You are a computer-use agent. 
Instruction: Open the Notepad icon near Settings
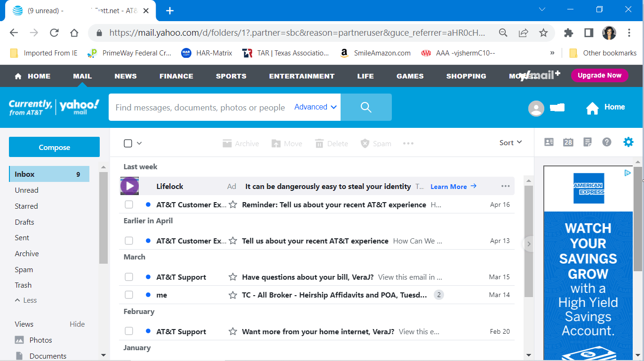[x=587, y=141]
